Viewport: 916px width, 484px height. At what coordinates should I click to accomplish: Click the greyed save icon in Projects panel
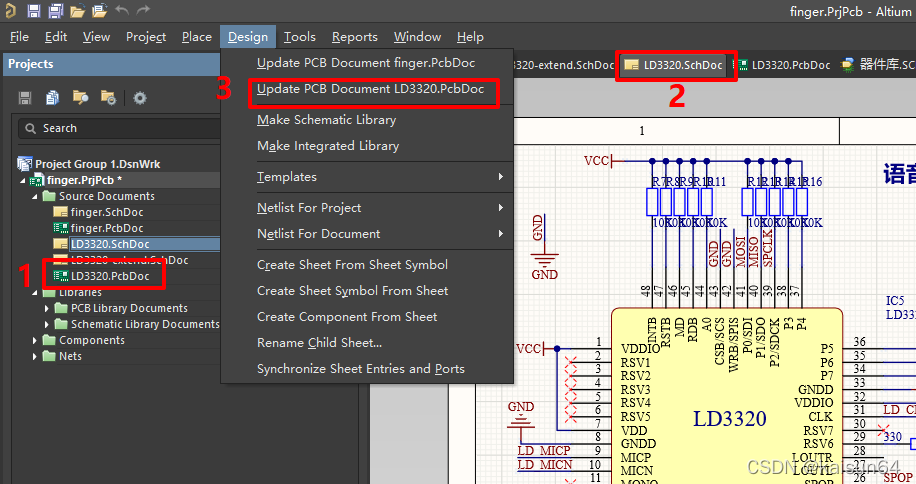(25, 98)
